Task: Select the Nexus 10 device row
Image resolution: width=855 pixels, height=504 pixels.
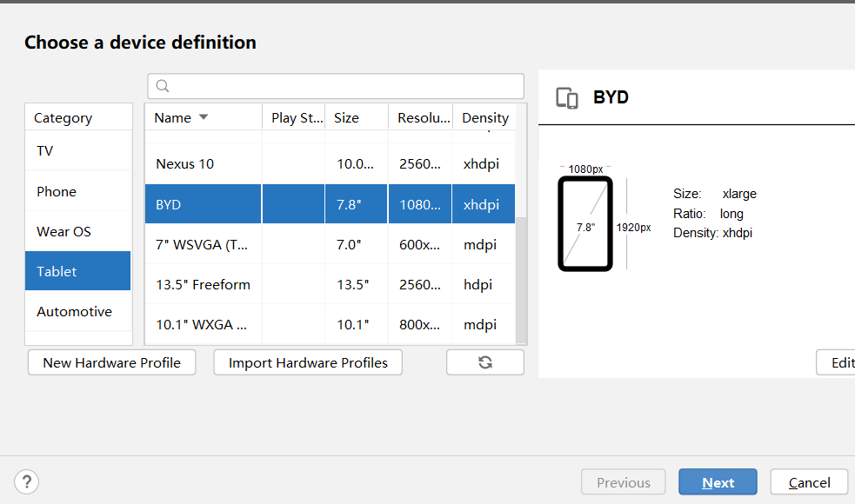Action: click(330, 163)
